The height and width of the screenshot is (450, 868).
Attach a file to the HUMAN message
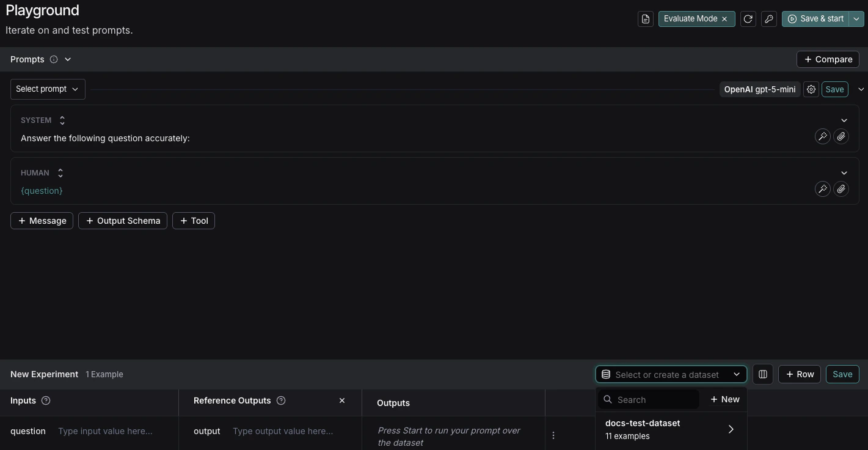(842, 189)
